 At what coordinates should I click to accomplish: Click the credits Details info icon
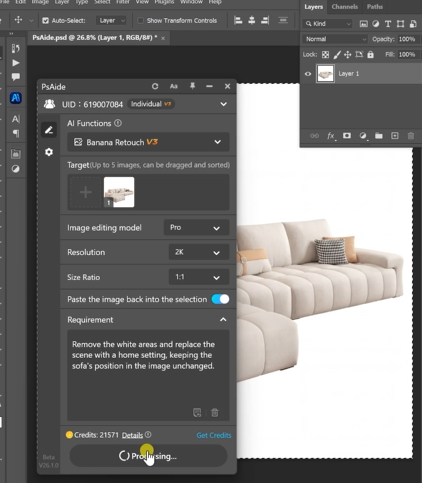tap(148, 435)
